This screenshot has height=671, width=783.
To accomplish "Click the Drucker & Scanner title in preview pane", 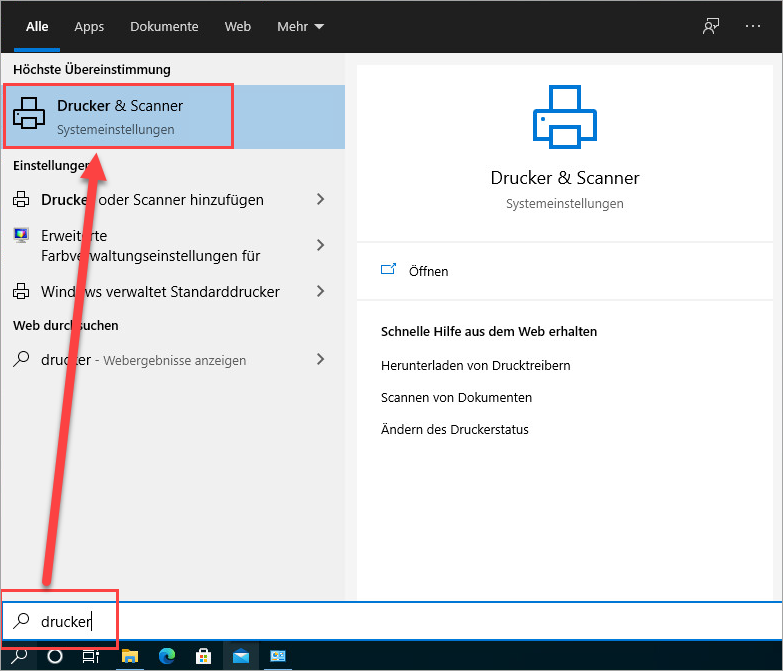I will [x=565, y=178].
